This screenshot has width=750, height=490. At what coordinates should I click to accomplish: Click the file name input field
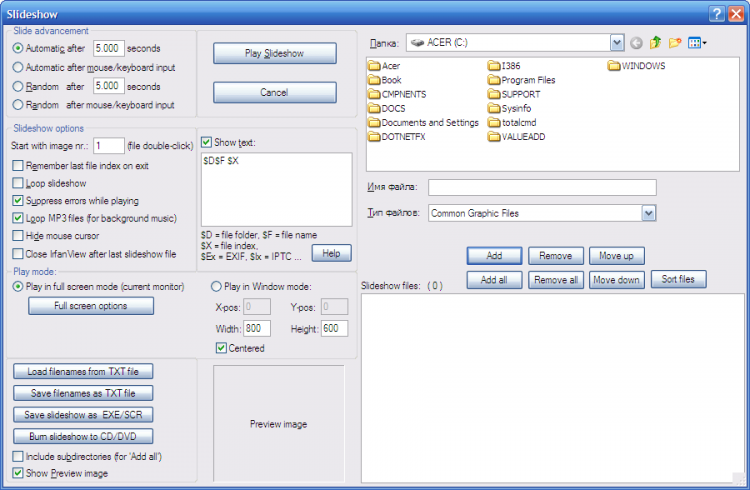coord(542,187)
